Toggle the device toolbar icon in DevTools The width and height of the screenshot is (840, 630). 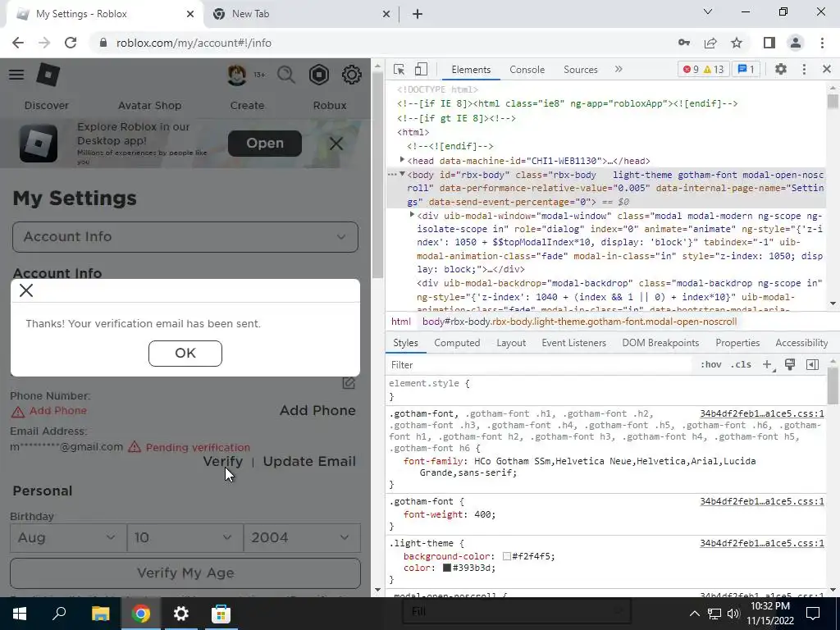pos(421,69)
